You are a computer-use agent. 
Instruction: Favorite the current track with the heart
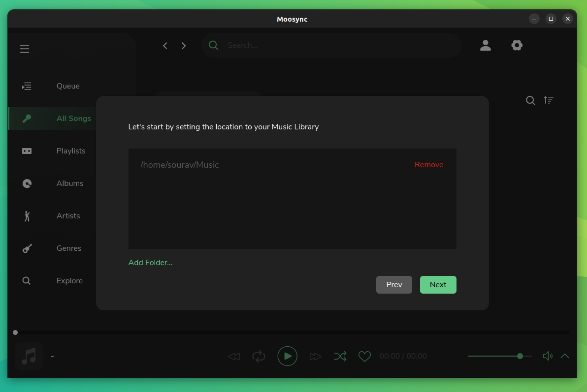coord(364,356)
